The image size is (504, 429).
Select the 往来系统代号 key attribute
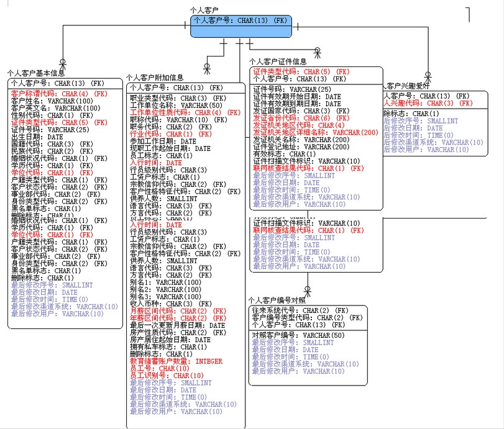tap(300, 310)
